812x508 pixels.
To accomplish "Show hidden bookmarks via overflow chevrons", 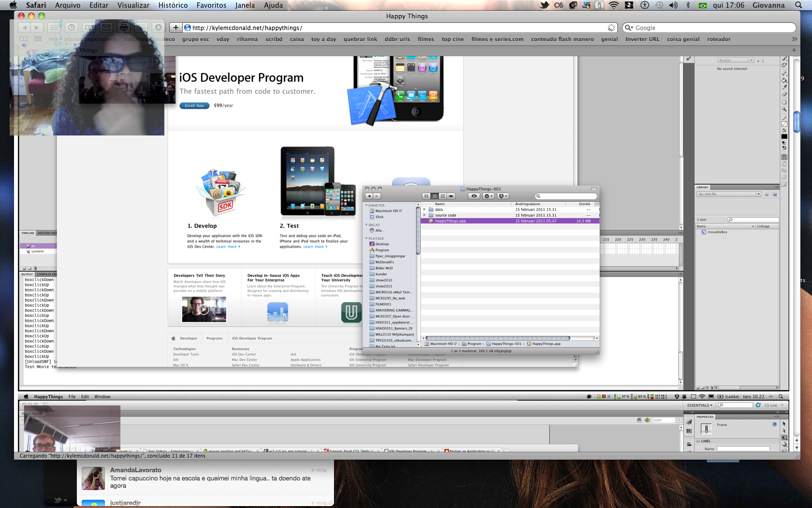I will pyautogui.click(x=794, y=39).
